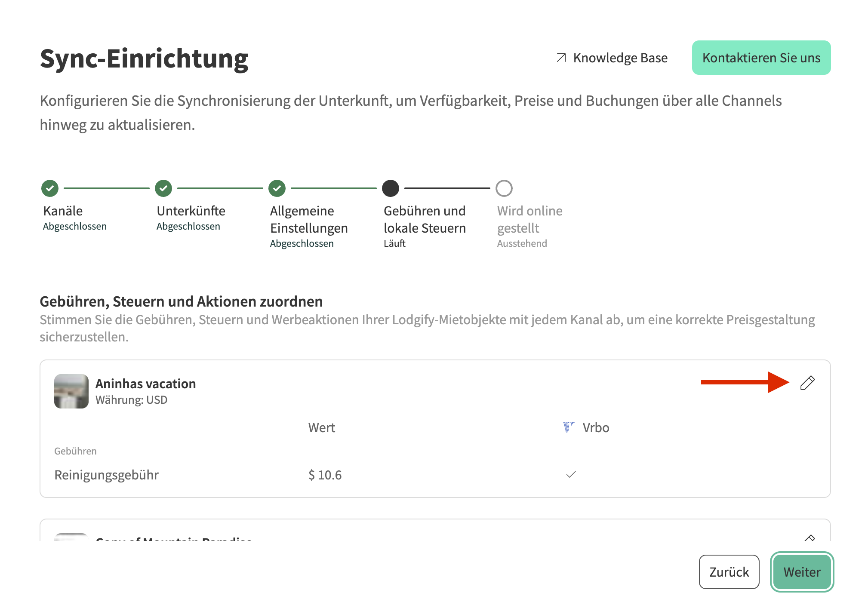This screenshot has height=602, width=868.
Task: Click the Allgemeine Einstellungen step checkmark circle
Action: point(277,188)
